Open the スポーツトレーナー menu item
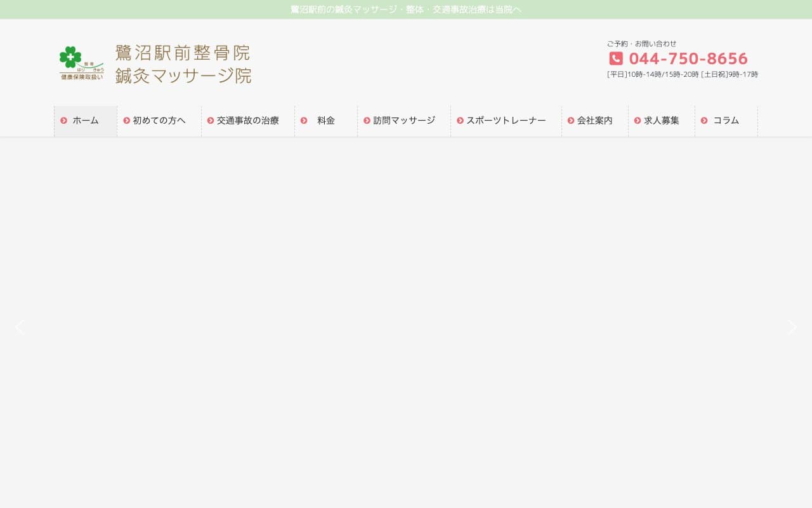 [506, 121]
